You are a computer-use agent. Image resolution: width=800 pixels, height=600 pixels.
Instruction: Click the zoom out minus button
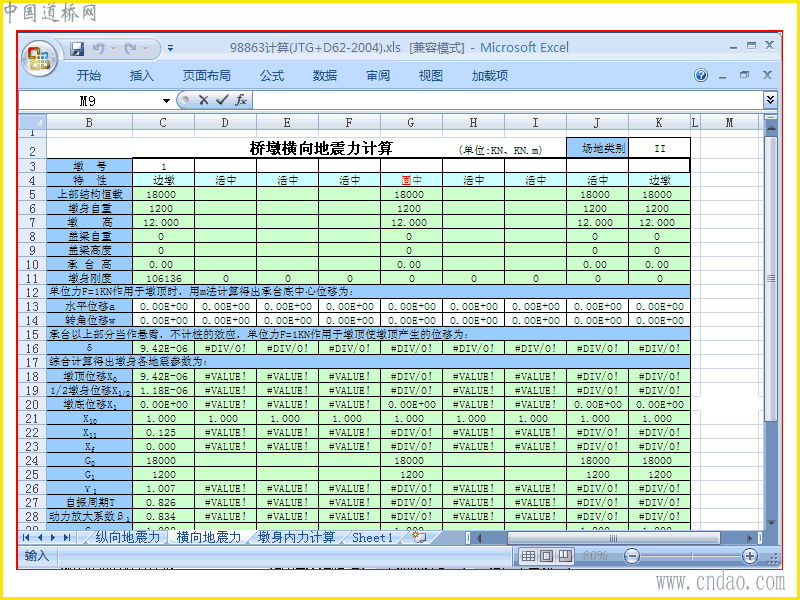pos(632,556)
